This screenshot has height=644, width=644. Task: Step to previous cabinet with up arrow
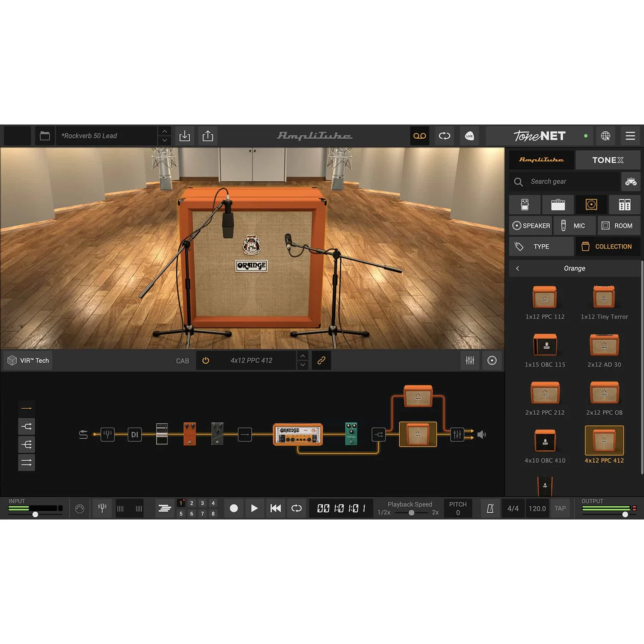pyautogui.click(x=303, y=356)
